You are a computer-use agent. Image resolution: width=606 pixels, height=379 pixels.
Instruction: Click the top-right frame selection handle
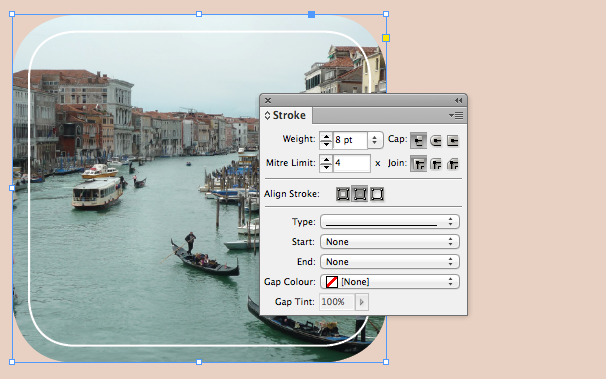click(x=386, y=14)
